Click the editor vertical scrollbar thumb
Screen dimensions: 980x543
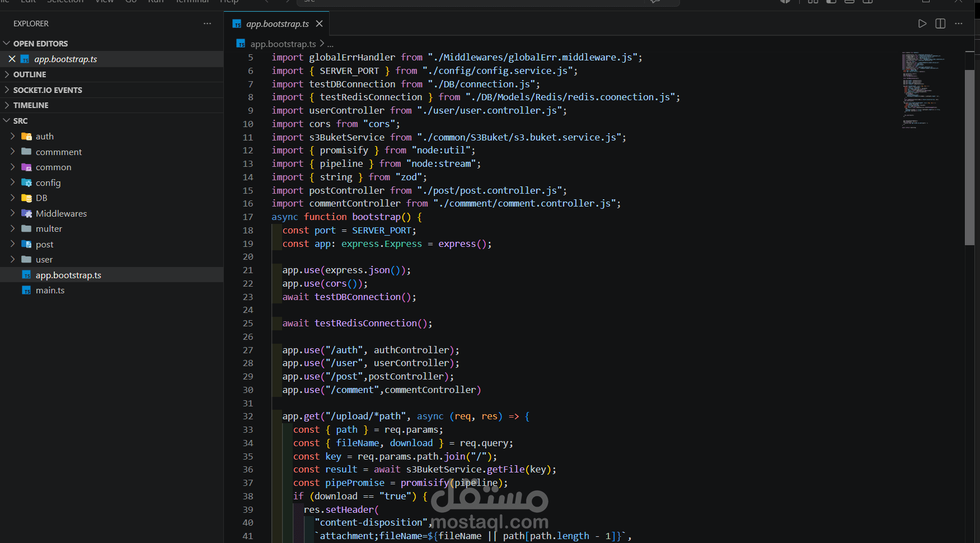(969, 157)
